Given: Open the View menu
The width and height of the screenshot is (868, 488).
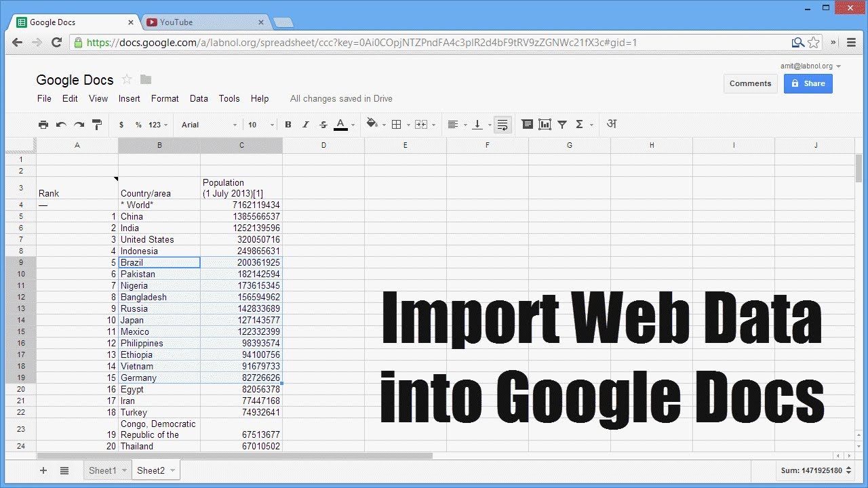Looking at the screenshot, I should point(98,98).
